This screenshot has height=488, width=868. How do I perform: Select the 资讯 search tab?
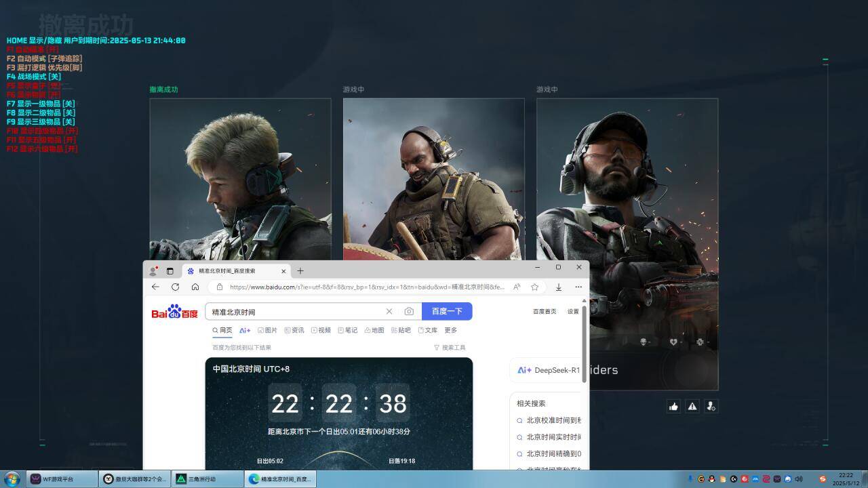click(294, 330)
